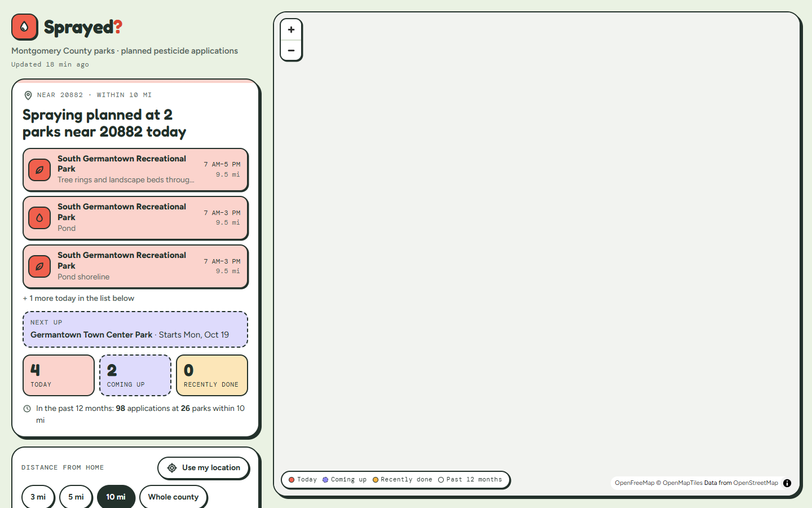
Task: Click the "Updated 18 min ago" status text
Action: click(x=50, y=64)
